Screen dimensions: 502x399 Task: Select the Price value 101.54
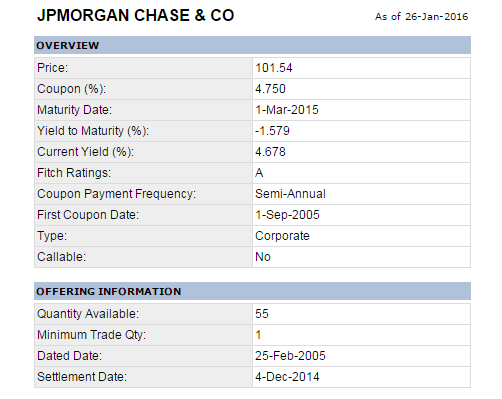pyautogui.click(x=274, y=68)
